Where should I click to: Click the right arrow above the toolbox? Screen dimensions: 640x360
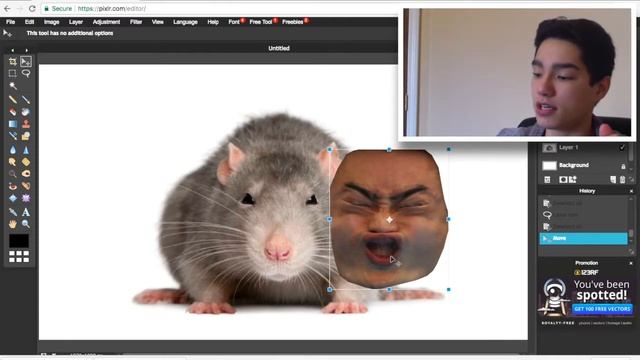(27, 50)
